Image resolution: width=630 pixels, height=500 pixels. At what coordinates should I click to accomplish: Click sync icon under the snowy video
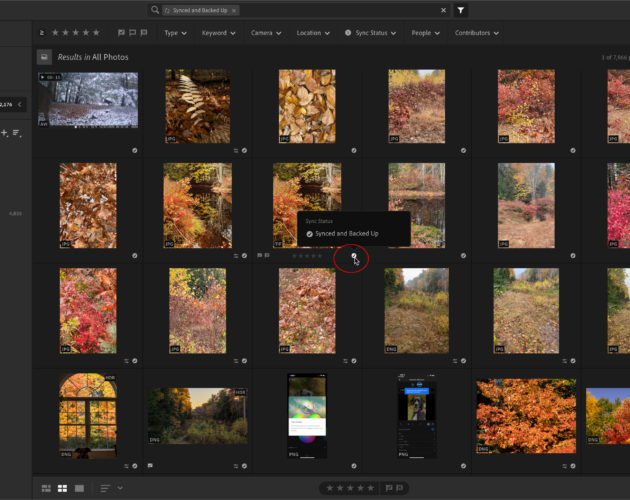click(135, 151)
